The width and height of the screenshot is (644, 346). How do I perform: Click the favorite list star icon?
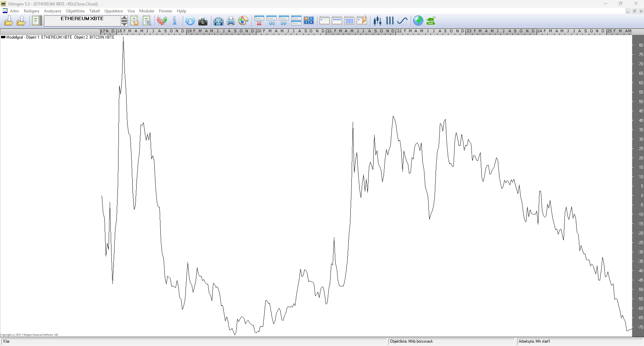(x=135, y=21)
